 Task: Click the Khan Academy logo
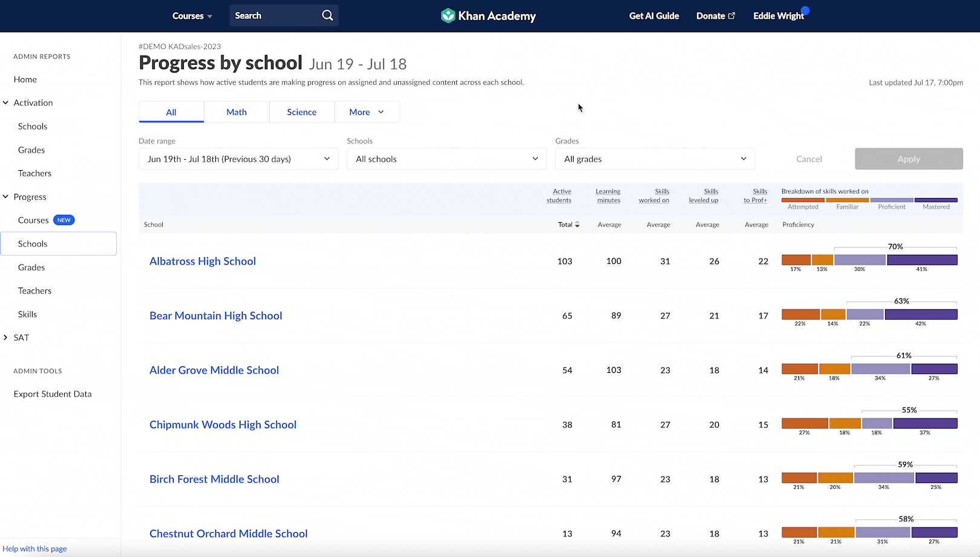pyautogui.click(x=488, y=16)
